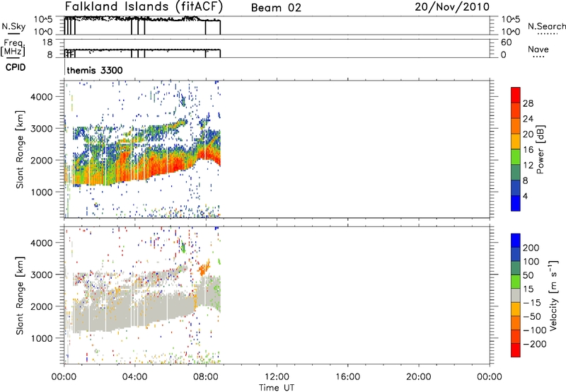The image size is (566, 392).
Task: Click the 'Falkland Islands (fitACF)' title
Action: 144,7
